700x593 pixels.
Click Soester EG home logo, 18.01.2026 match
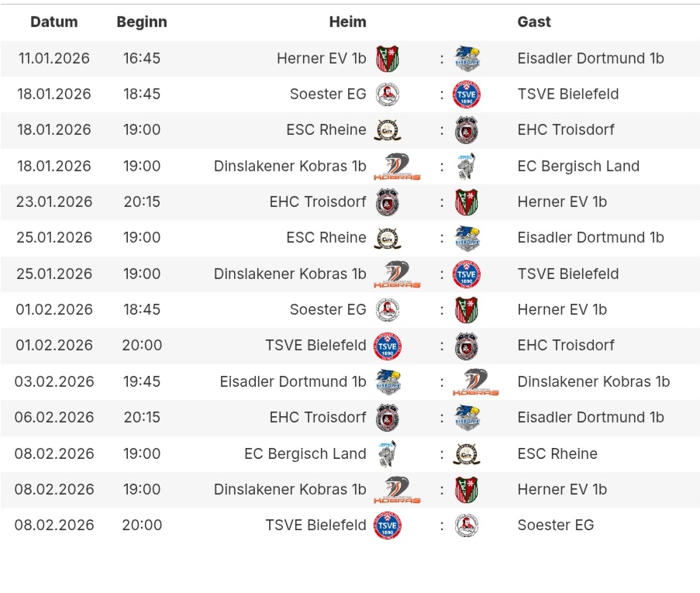(387, 95)
